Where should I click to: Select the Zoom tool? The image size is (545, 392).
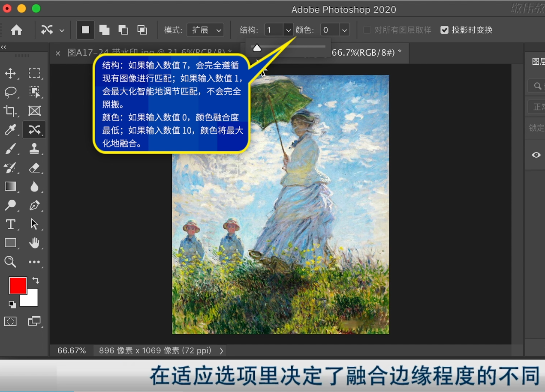(10, 262)
